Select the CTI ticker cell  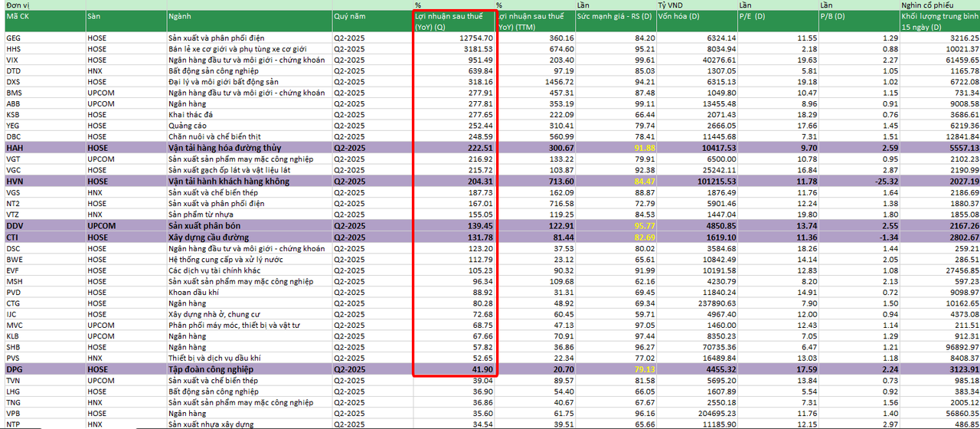pyautogui.click(x=13, y=237)
